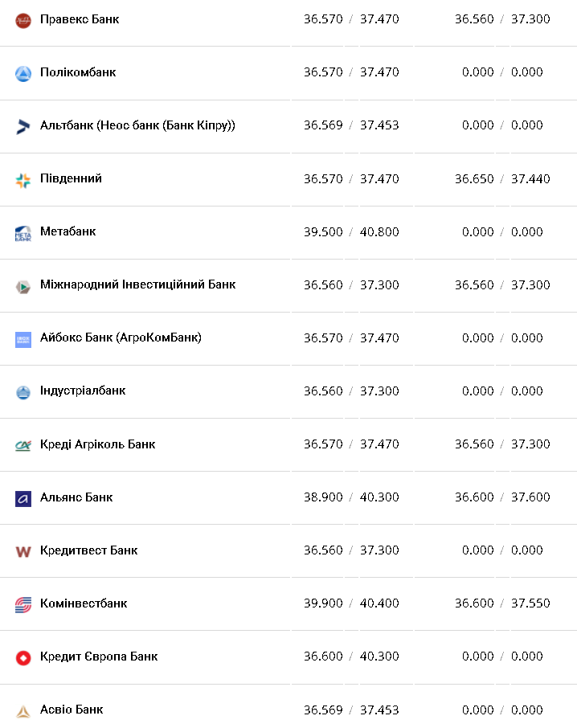Open the Індустріалбанк name link
Screen dimensions: 577x728
(83, 391)
